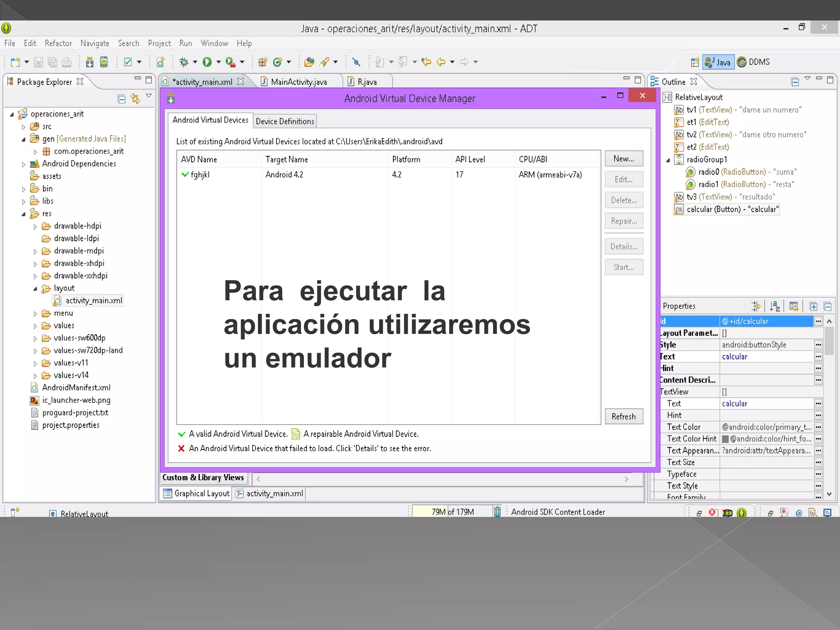Collapse the operaciones_arit project node

12,114
